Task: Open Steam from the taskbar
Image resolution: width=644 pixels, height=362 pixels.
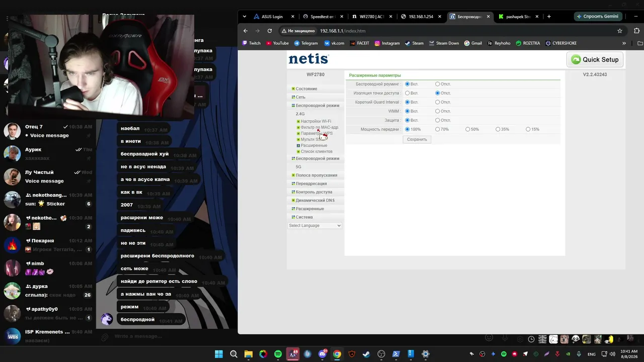Action: tap(366, 354)
